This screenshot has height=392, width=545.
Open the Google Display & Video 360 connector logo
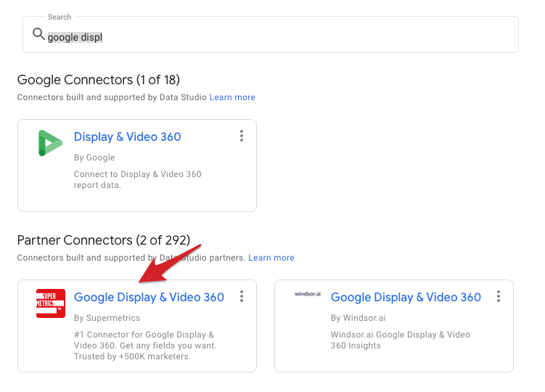50,143
